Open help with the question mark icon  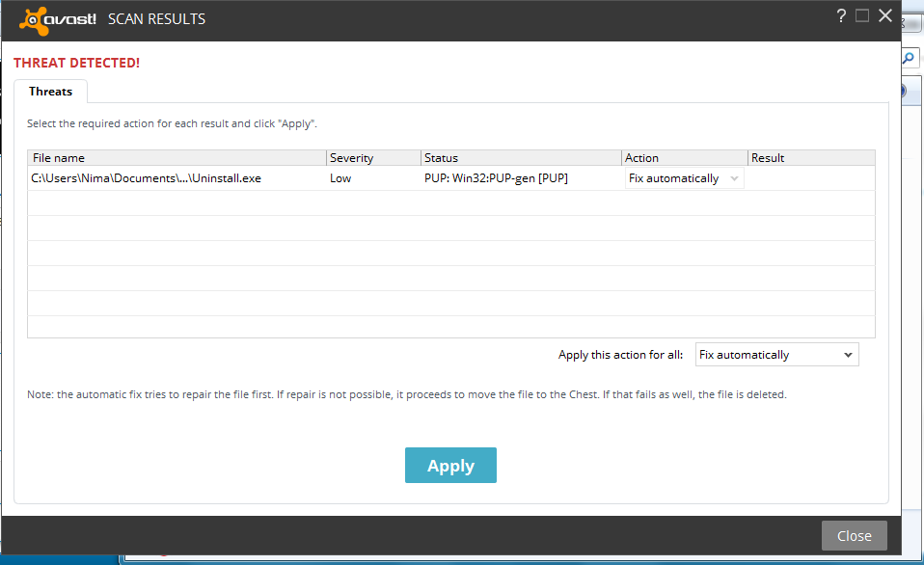coord(840,15)
